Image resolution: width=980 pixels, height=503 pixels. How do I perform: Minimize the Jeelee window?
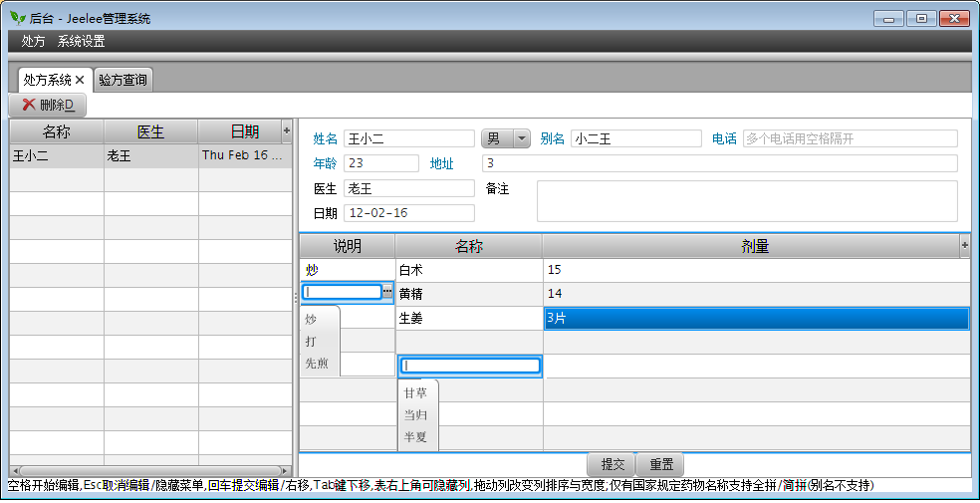coord(887,19)
